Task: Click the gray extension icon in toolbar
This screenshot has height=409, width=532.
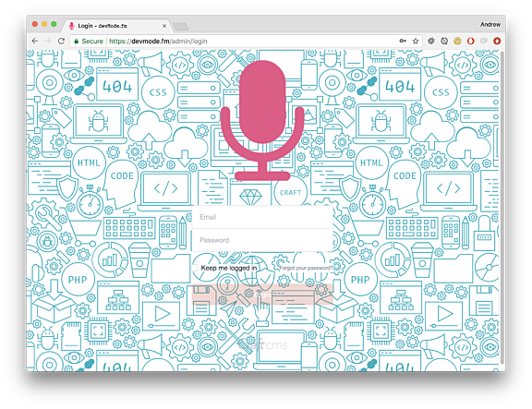Action: pos(483,41)
